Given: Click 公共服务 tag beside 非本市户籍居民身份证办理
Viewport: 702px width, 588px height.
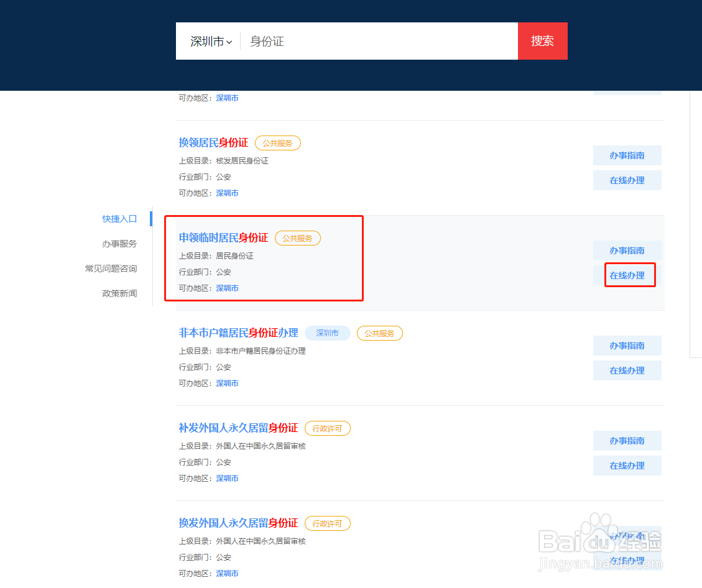Looking at the screenshot, I should coord(380,333).
